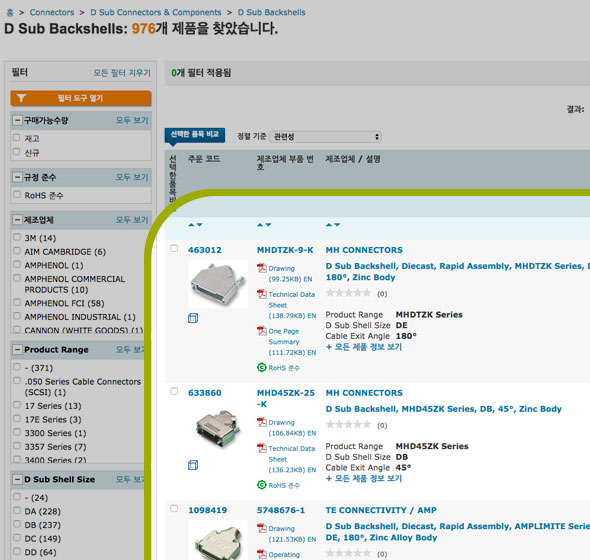Expand all product info for MHDTZK-9-K
590x560 pixels.
click(364, 347)
